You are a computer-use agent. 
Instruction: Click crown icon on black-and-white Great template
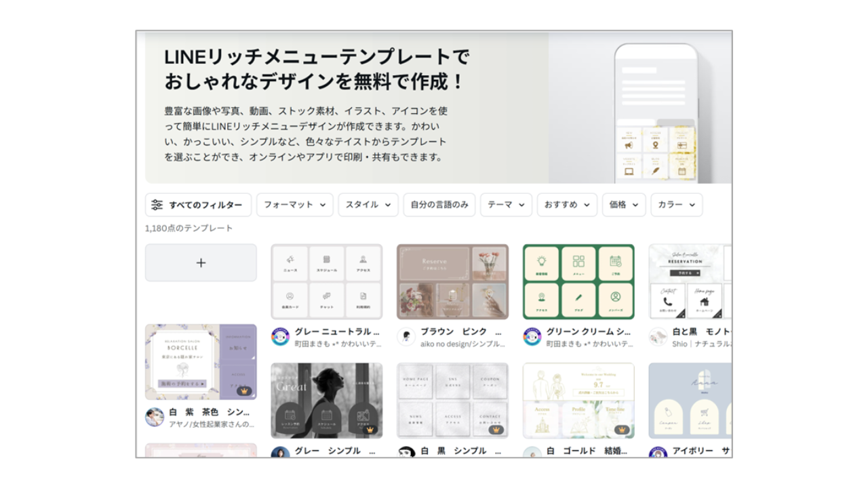point(370,429)
